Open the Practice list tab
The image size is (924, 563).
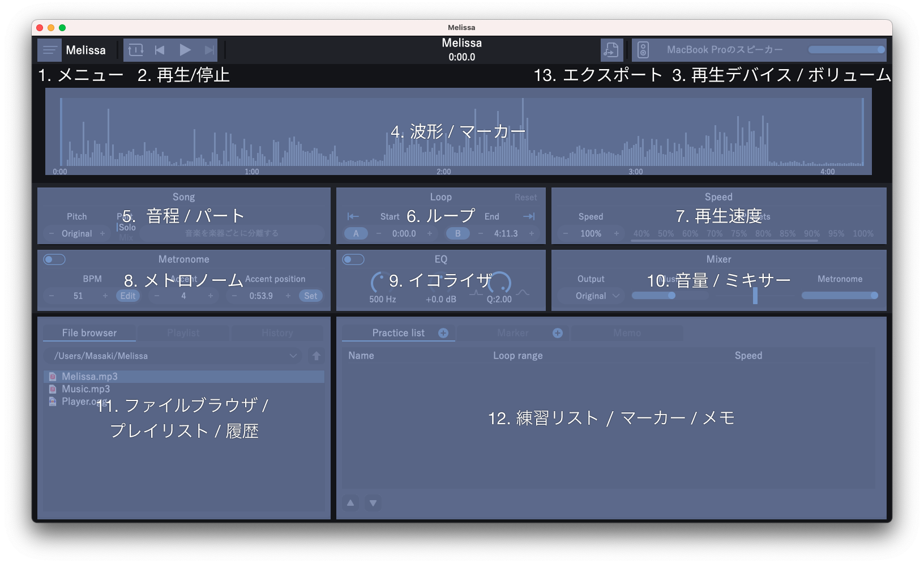[399, 333]
